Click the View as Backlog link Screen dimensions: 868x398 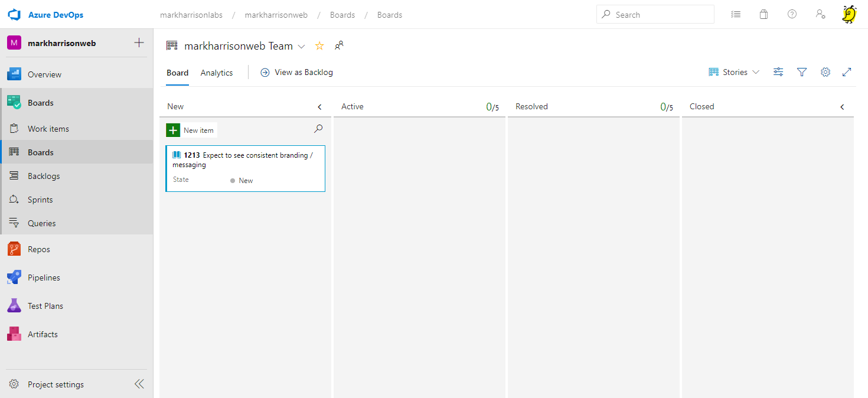[x=297, y=72]
